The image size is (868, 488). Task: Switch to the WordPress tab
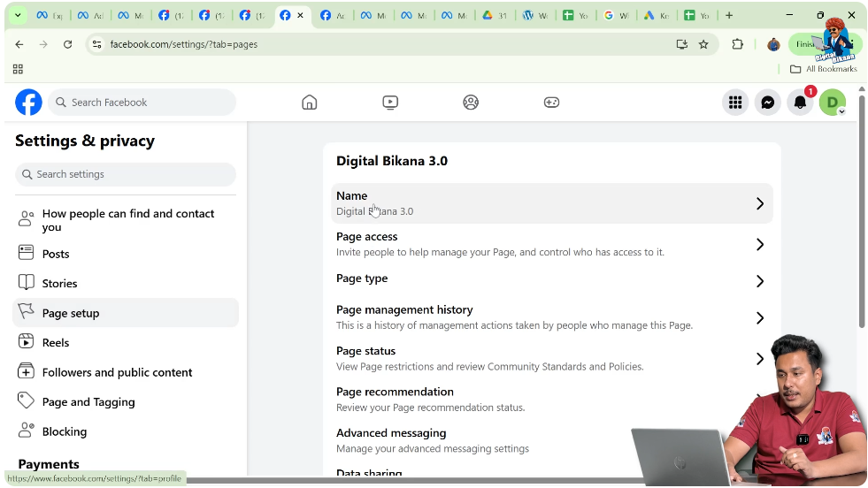[x=534, y=16]
